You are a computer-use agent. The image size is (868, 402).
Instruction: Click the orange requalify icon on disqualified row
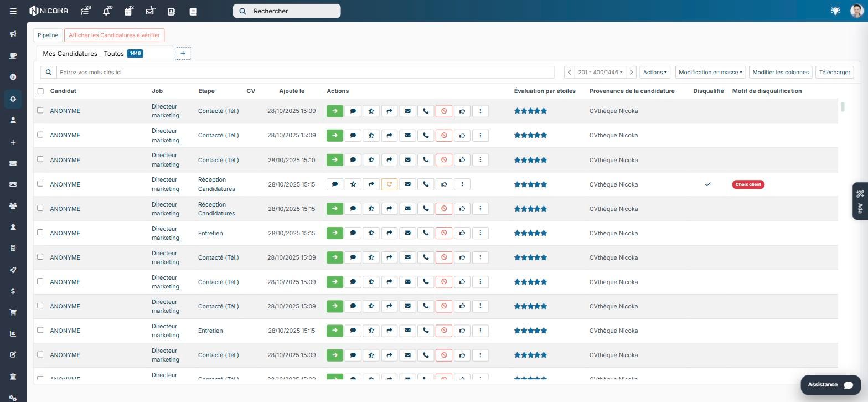[389, 184]
